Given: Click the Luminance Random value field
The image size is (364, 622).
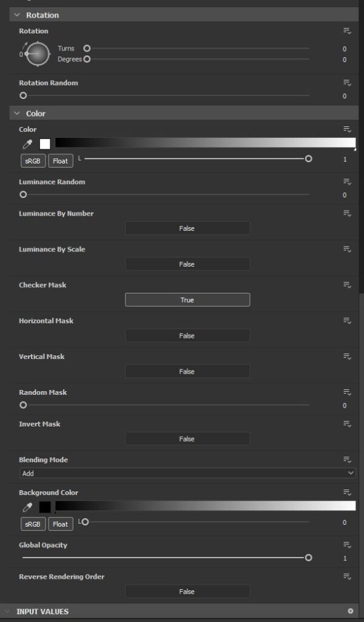Looking at the screenshot, I should 344,195.
